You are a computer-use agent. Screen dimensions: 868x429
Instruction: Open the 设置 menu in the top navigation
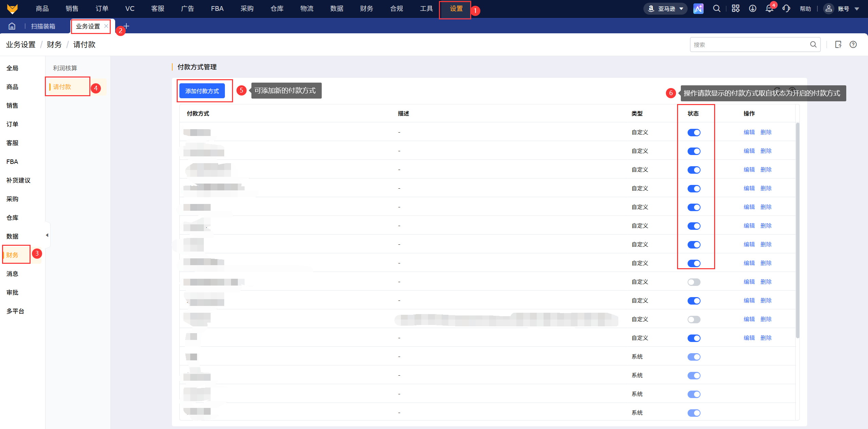(x=456, y=8)
